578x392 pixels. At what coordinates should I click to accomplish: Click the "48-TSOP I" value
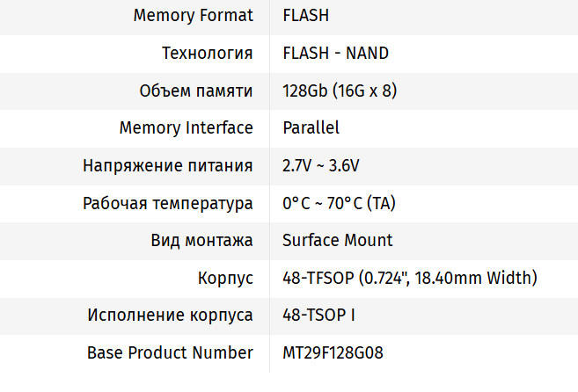click(x=318, y=315)
